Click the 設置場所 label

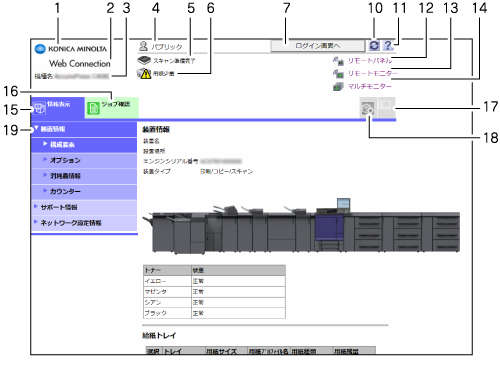[x=154, y=151]
